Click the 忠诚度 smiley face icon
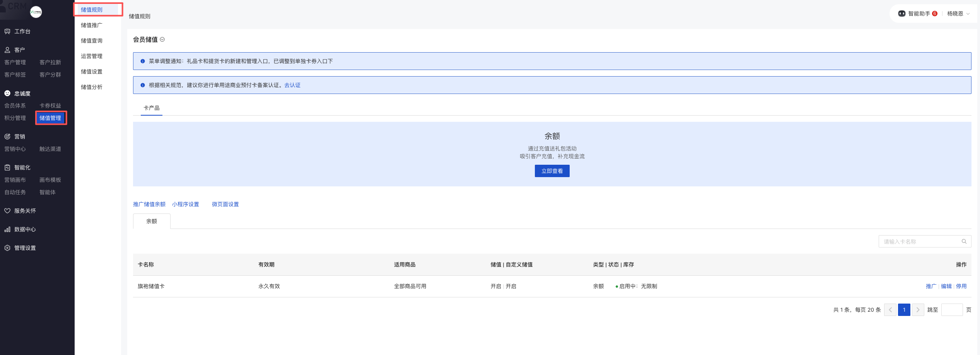This screenshot has height=355, width=980. pos(7,93)
